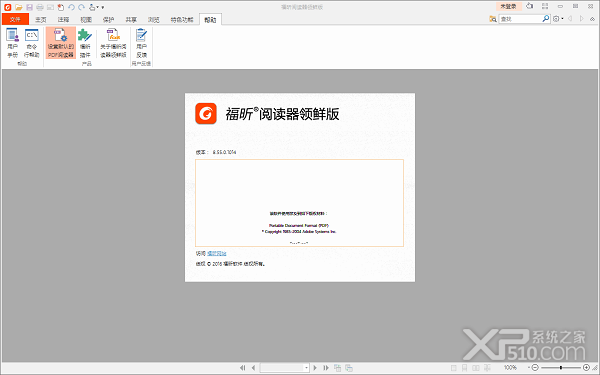The image size is (600, 375).
Task: Click the save icon in quick access toolbar
Action: (x=29, y=7)
